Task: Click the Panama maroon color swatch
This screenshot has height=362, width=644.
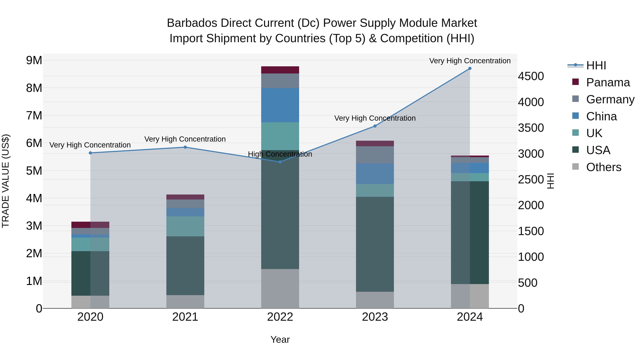Action: pyautogui.click(x=575, y=82)
